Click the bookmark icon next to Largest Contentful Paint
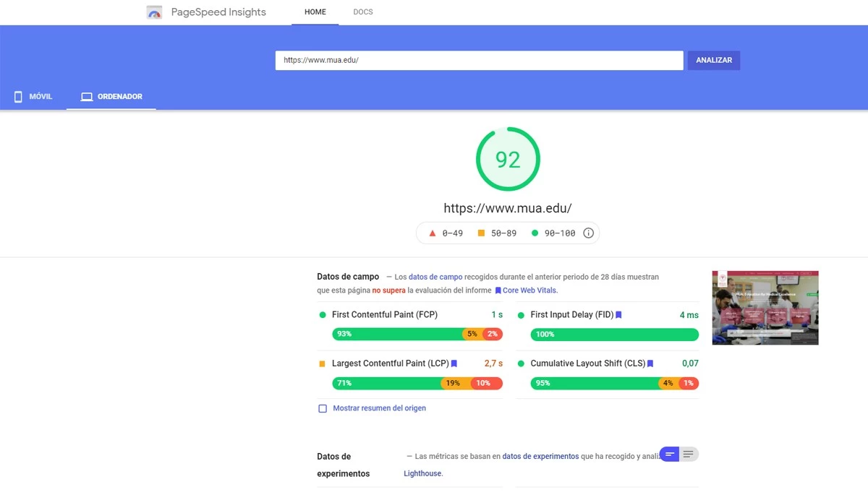 coord(454,363)
